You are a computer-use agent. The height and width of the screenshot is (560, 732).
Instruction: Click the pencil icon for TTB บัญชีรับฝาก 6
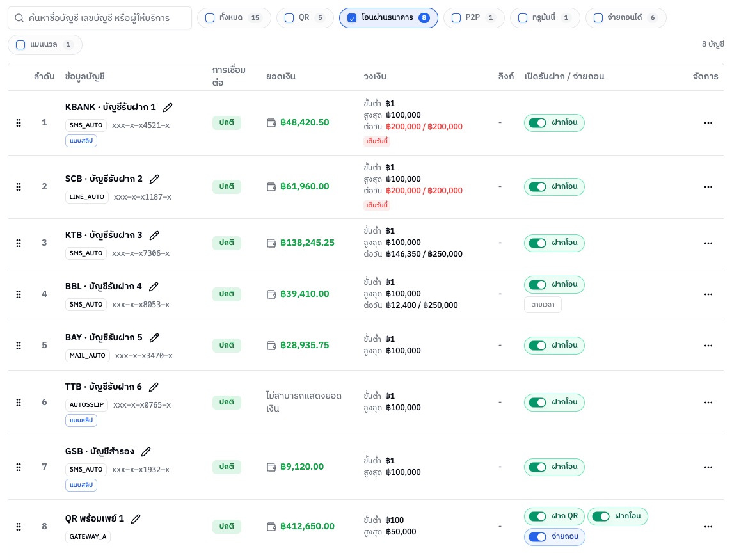coord(154,387)
